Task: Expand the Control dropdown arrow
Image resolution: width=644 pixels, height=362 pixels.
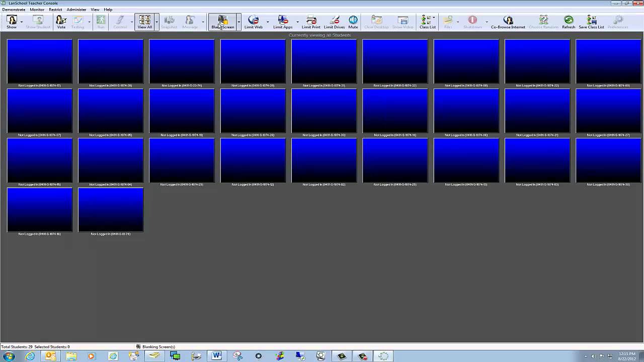Action: (x=131, y=22)
